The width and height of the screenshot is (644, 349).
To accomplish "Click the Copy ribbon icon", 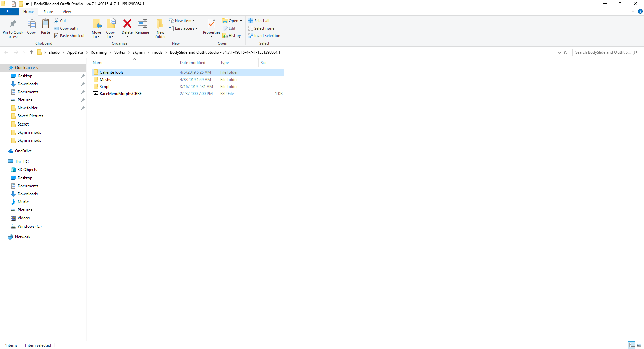I will pos(31,27).
